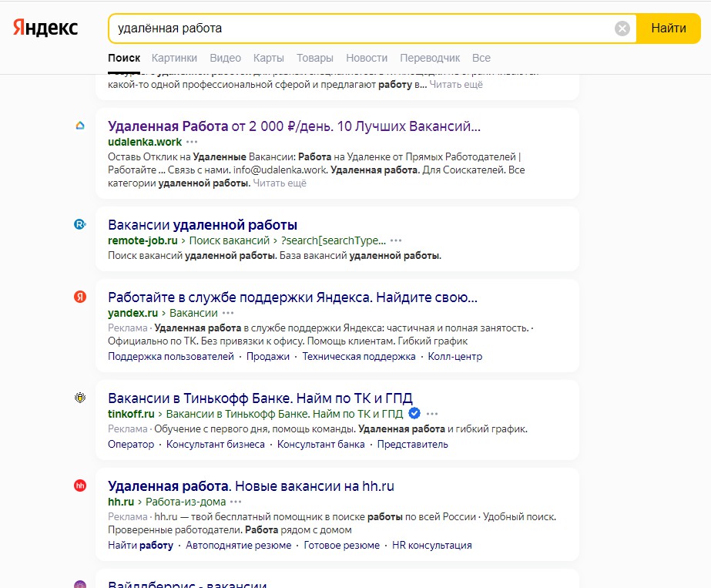Viewport: 711px width, 588px height.
Task: Open the Продажи sitelink
Action: click(x=268, y=357)
